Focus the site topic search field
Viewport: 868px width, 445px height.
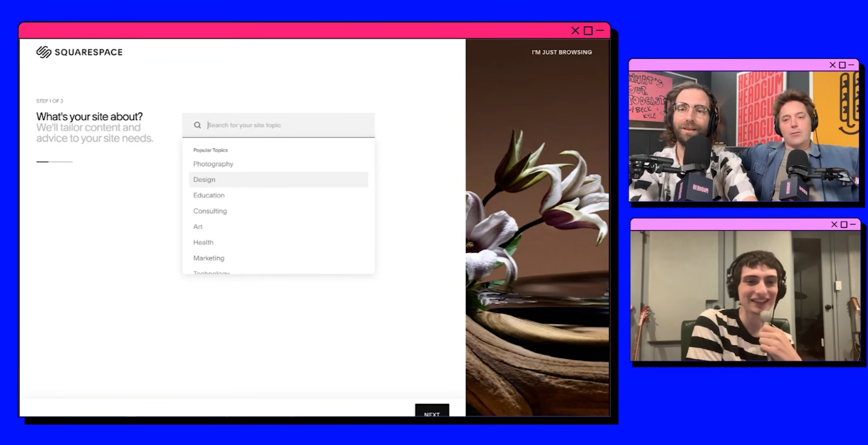coord(278,125)
